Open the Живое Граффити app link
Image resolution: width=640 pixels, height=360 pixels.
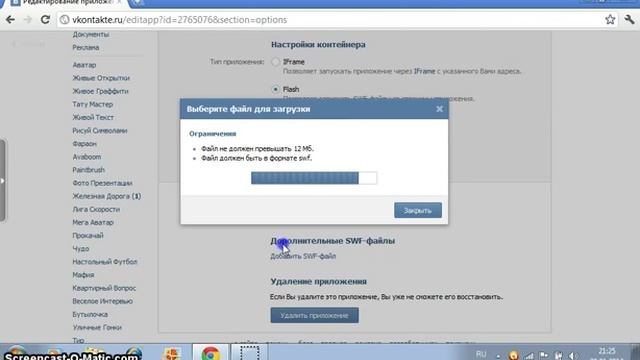(x=100, y=91)
